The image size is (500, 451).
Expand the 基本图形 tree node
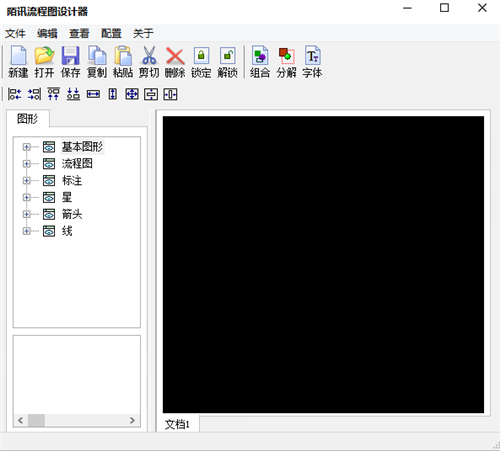[26, 147]
